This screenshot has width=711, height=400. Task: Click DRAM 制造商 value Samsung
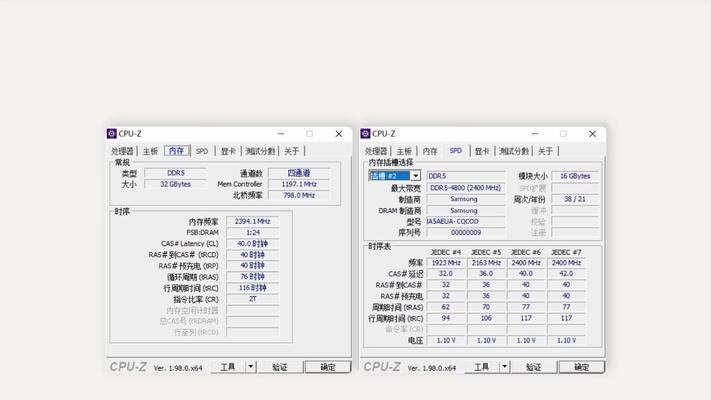(466, 210)
